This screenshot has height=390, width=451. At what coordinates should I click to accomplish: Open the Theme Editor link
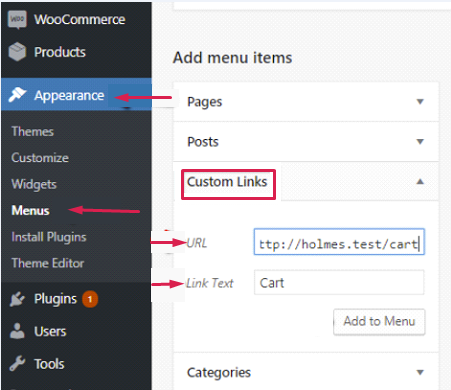[48, 263]
